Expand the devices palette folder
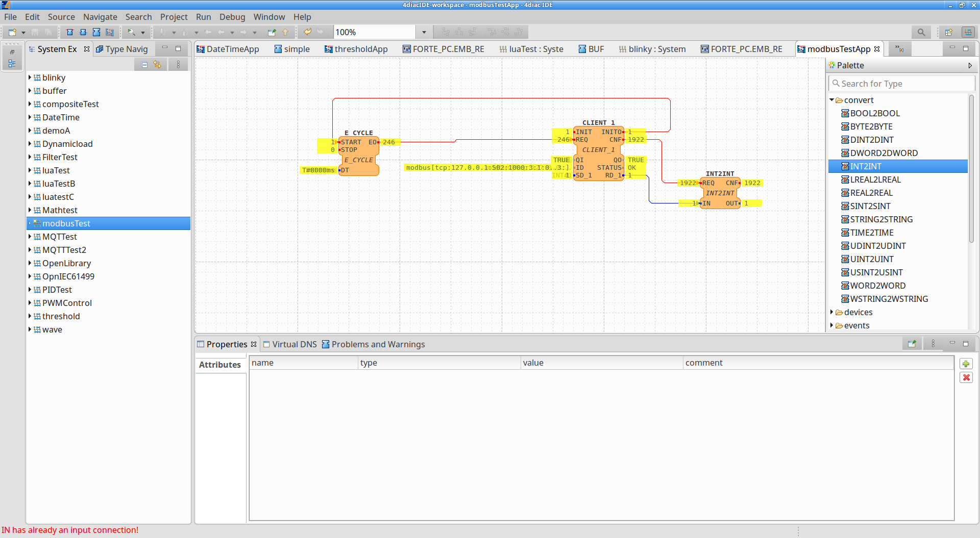The image size is (980, 538). pos(832,312)
